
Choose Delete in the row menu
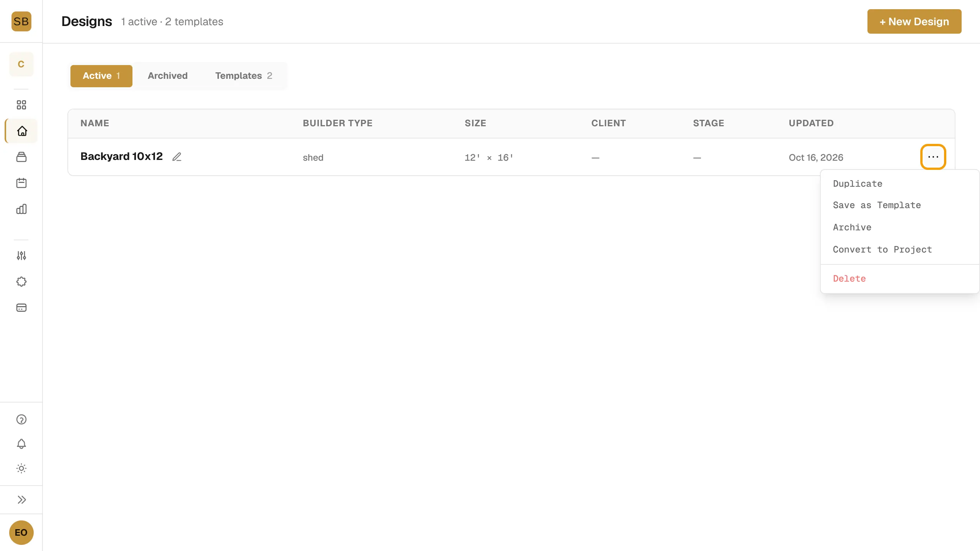tap(900, 279)
